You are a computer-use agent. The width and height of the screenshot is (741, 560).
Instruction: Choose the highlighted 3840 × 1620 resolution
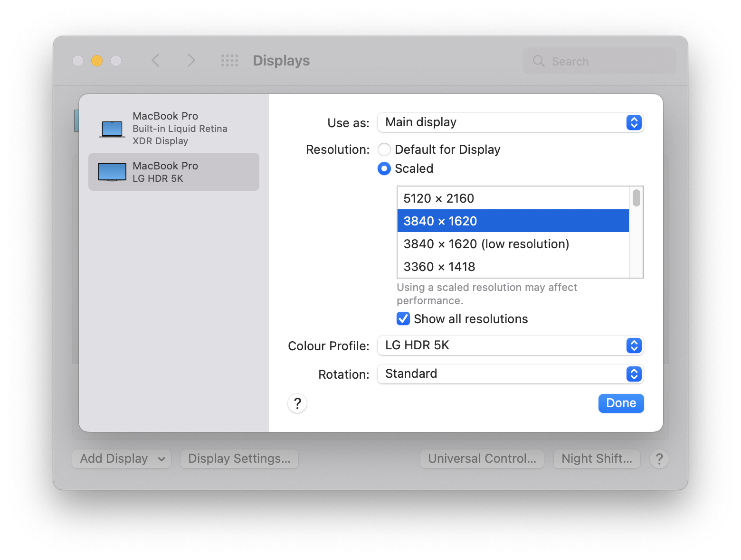(513, 221)
